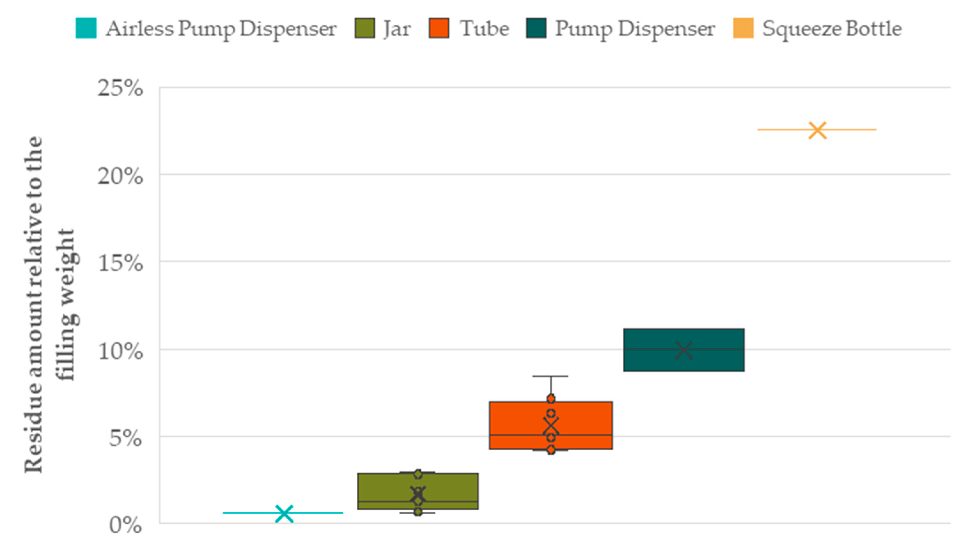
Task: Click the 10% y-axis label
Action: click(x=120, y=351)
